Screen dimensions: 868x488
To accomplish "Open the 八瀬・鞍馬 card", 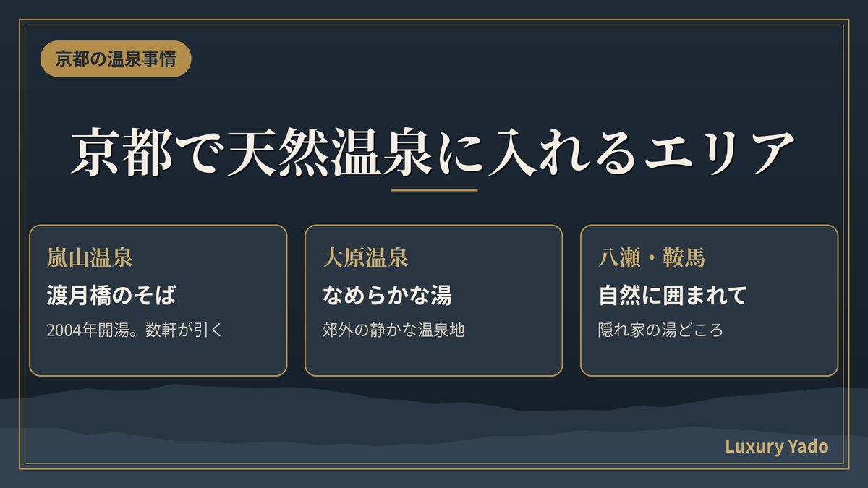I will 710,301.
